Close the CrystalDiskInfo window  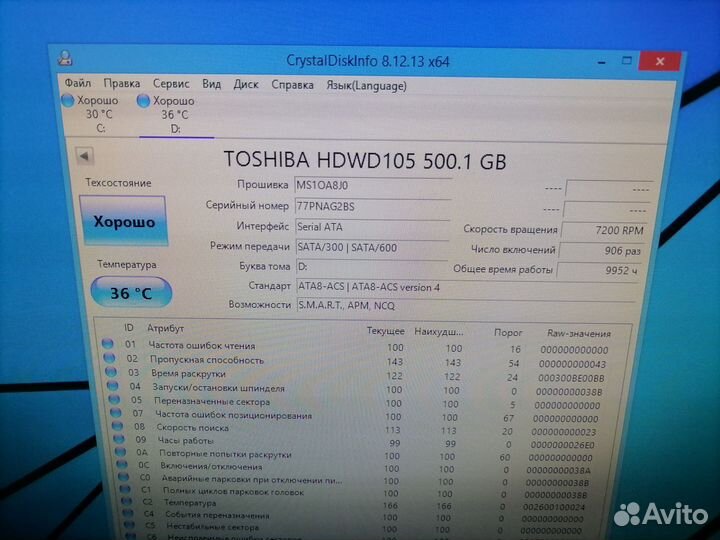pos(660,61)
